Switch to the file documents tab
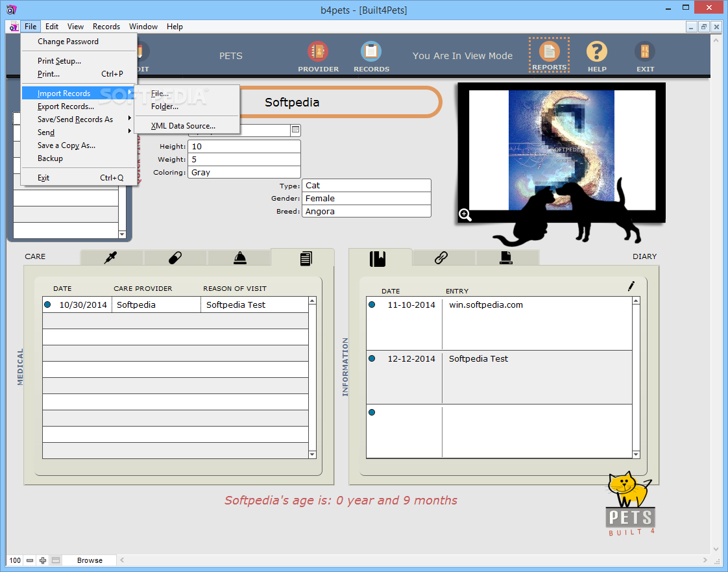Image resolution: width=728 pixels, height=572 pixels. [x=505, y=257]
